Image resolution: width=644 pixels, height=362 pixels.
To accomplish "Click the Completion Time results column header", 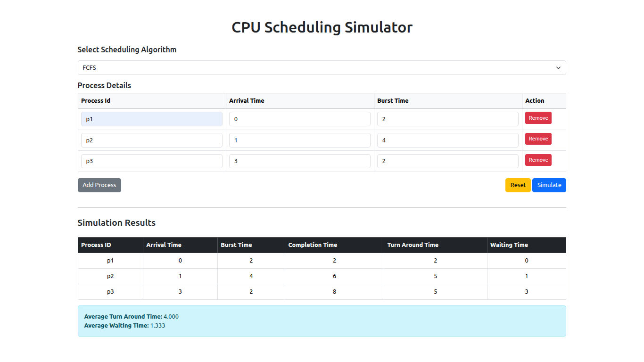I will coord(334,245).
